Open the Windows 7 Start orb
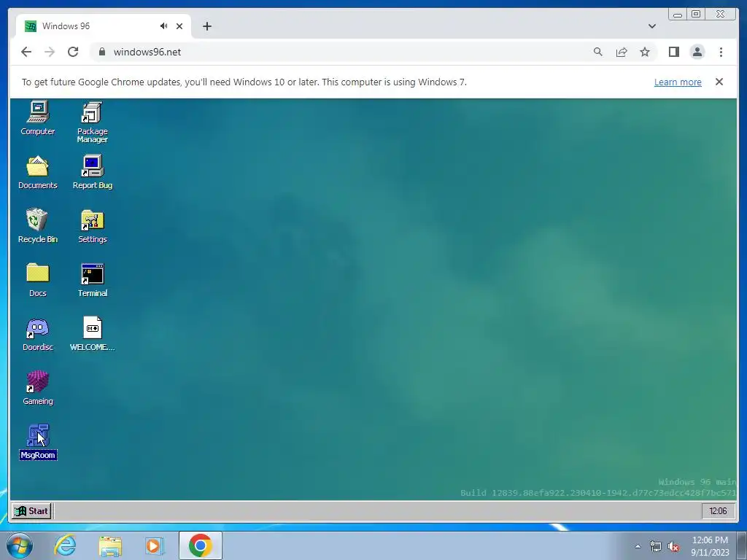This screenshot has height=560, width=747. [19, 545]
